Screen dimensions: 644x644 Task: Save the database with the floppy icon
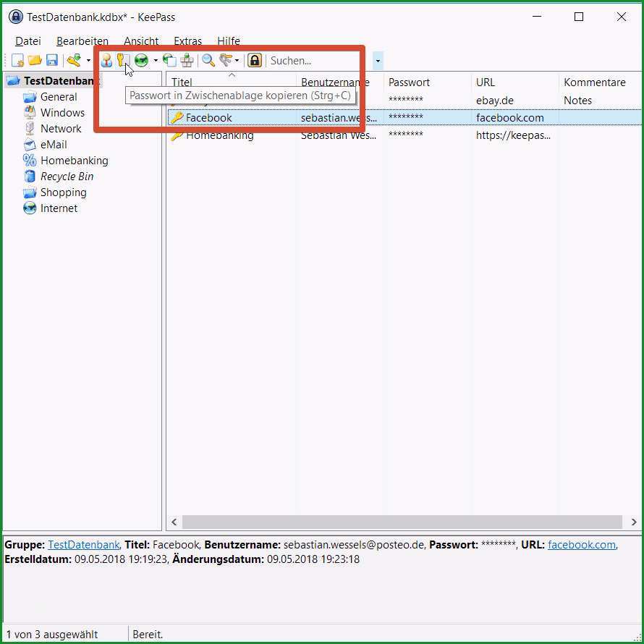click(x=52, y=60)
